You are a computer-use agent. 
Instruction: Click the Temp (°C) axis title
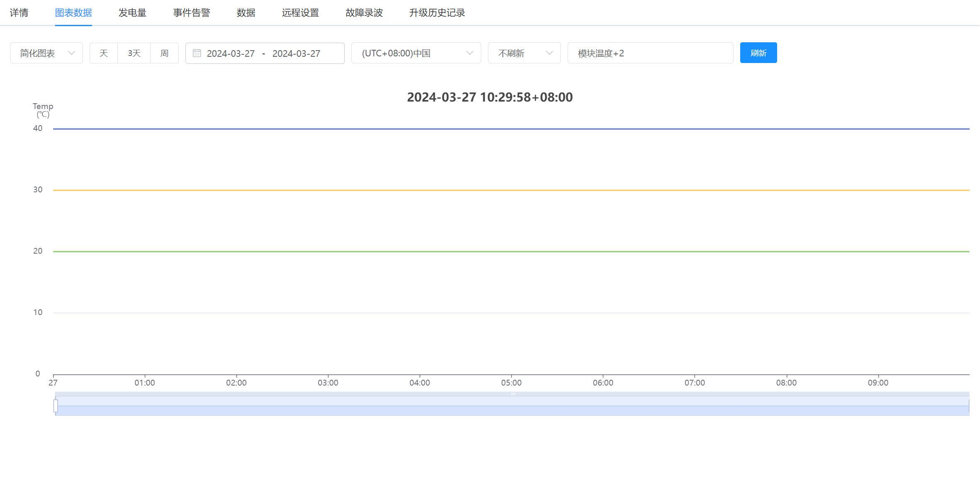point(43,110)
